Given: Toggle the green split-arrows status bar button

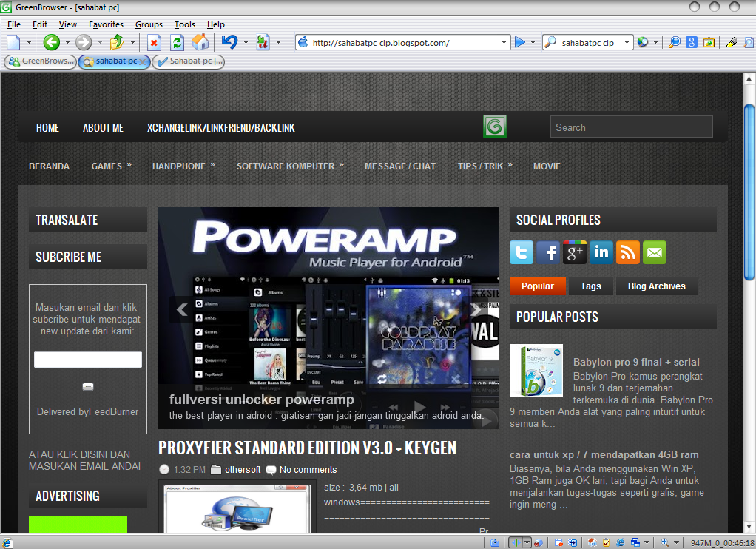Looking at the screenshot, I should 516,543.
